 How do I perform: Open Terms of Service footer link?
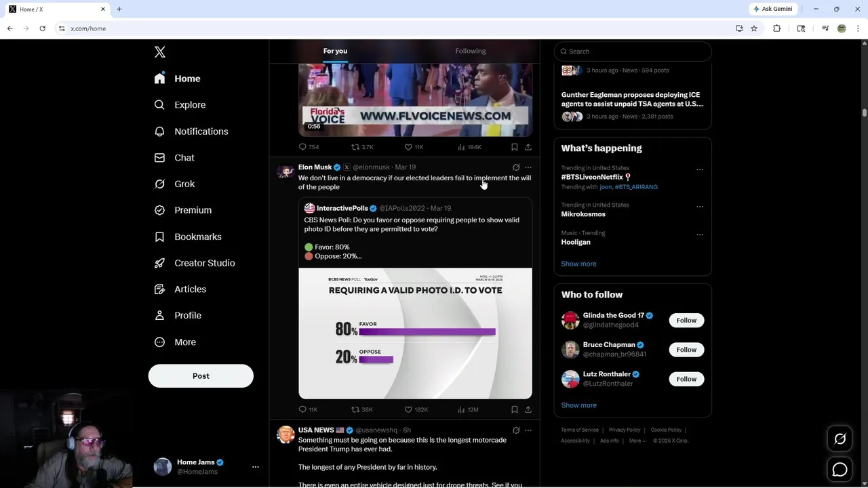(580, 430)
